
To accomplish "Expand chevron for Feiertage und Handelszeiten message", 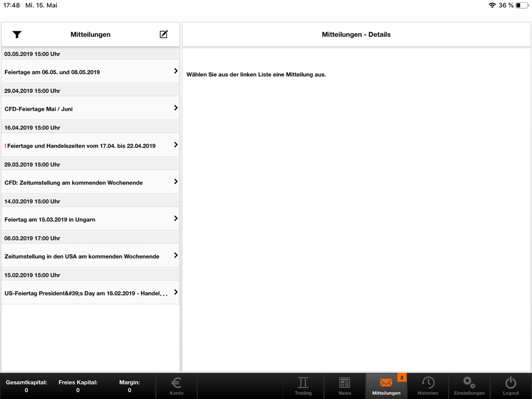I will 176,145.
